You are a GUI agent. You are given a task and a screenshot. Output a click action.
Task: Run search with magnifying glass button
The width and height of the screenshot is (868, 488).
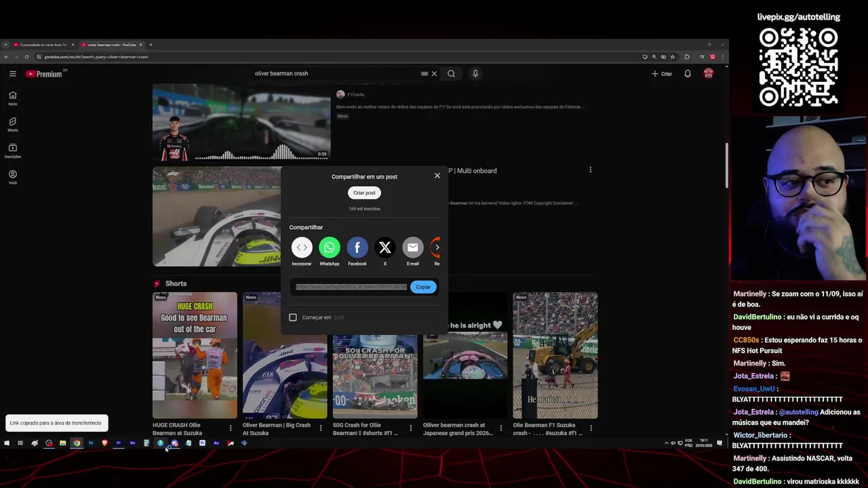tap(451, 74)
